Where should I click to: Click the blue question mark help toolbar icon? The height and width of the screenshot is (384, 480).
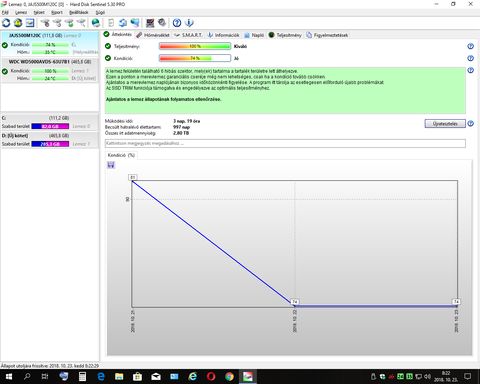(177, 23)
